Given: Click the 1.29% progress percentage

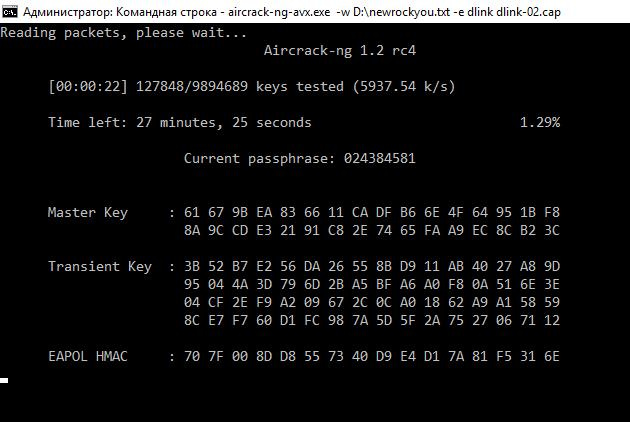Looking at the screenshot, I should point(540,123).
